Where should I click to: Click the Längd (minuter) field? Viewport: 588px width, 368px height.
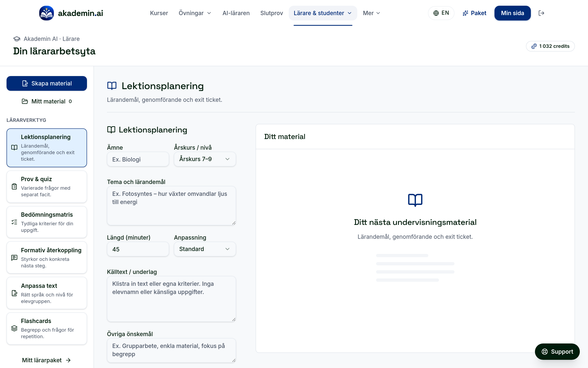138,249
